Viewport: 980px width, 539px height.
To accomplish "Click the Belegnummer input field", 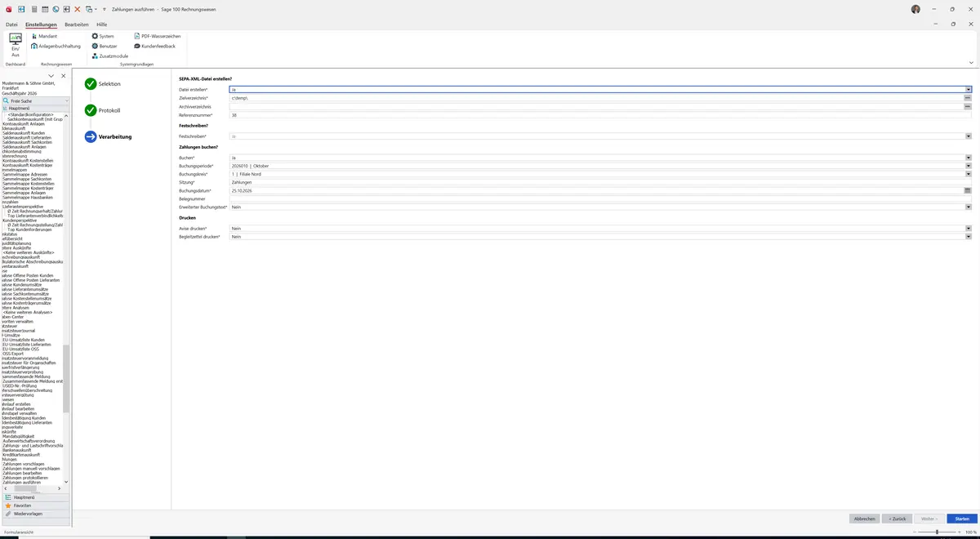I will click(600, 198).
